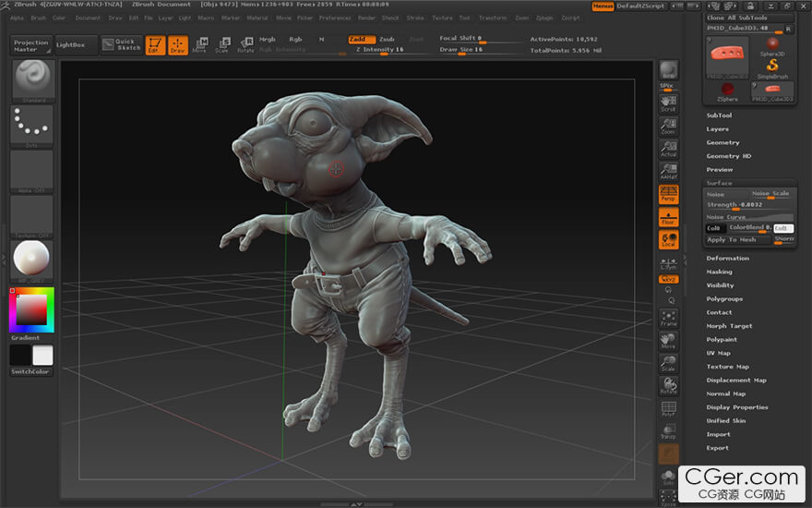Enable Rgb color painting mode

click(x=295, y=40)
